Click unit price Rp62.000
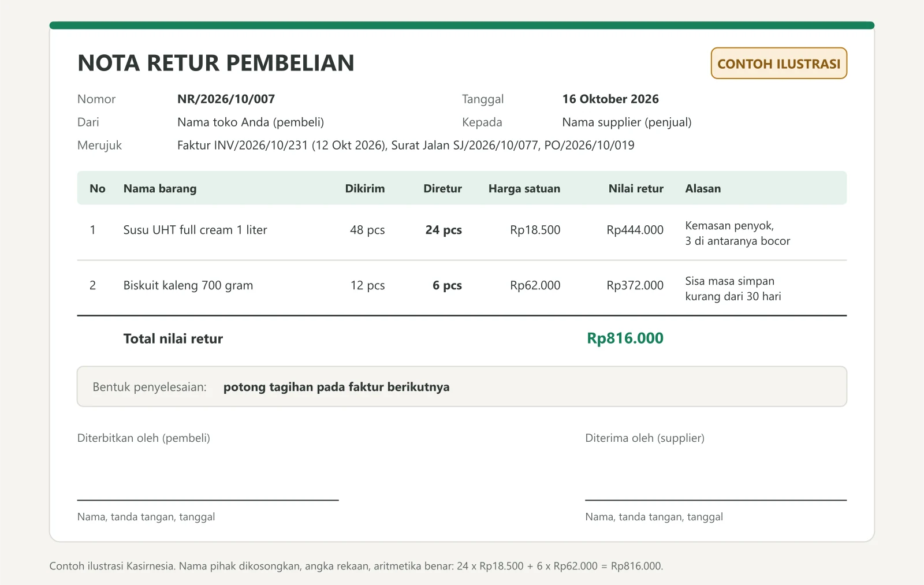The width and height of the screenshot is (924, 585). pyautogui.click(x=535, y=285)
